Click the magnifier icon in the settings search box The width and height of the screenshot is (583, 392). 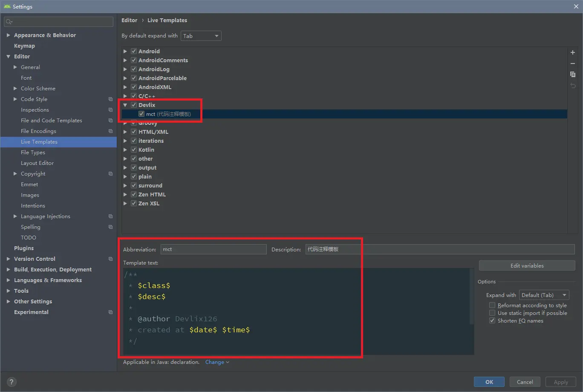(9, 22)
